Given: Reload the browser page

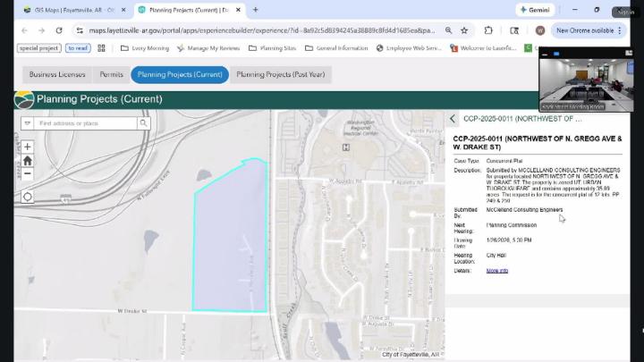Looking at the screenshot, I should tap(60, 30).
